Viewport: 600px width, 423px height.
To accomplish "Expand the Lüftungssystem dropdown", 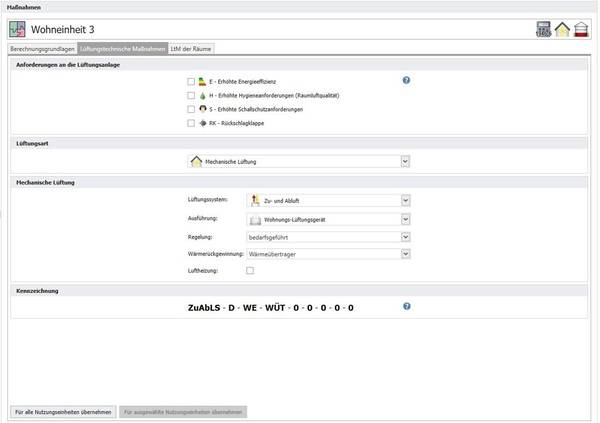I will pyautogui.click(x=405, y=200).
